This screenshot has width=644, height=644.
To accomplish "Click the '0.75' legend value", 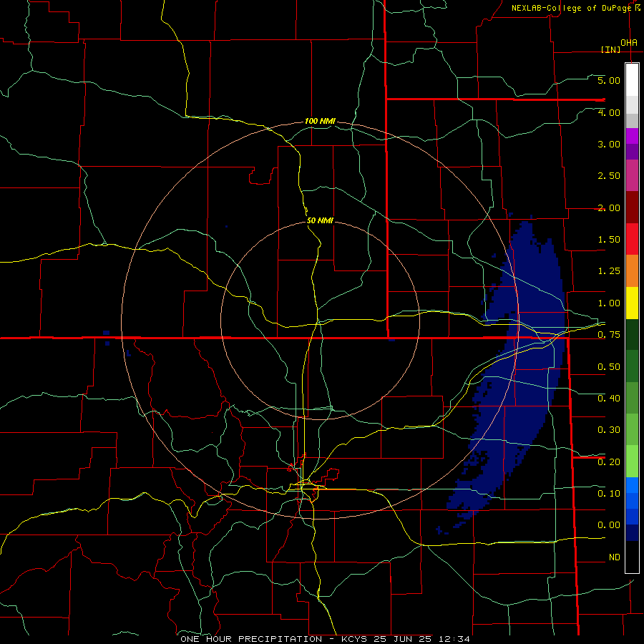I will coord(609,335).
